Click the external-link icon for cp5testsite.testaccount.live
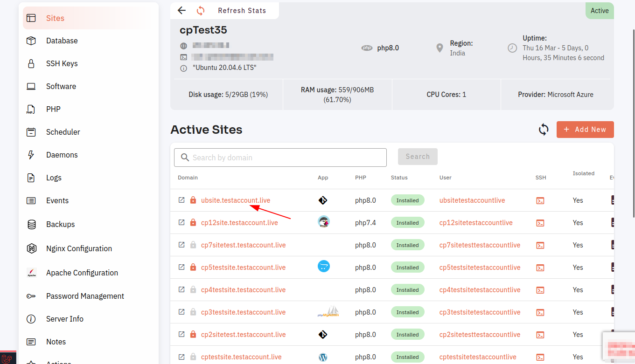Image resolution: width=635 pixels, height=364 pixels. pyautogui.click(x=181, y=267)
